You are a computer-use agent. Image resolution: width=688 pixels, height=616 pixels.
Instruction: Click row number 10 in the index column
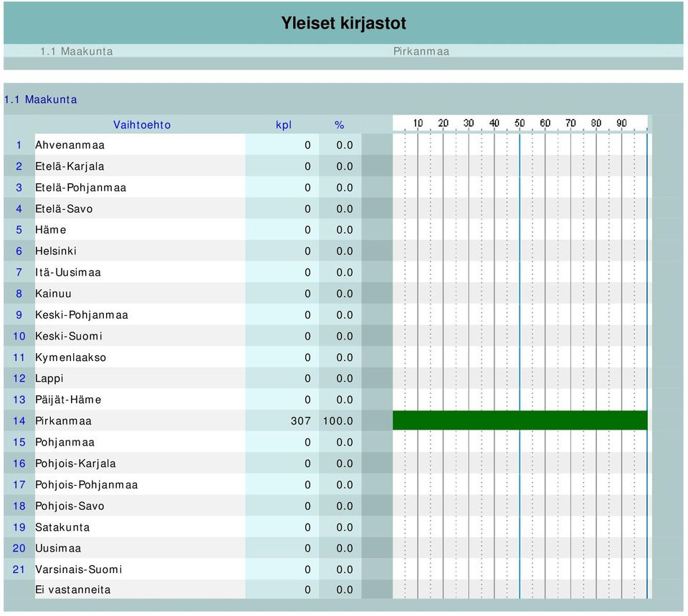click(19, 336)
